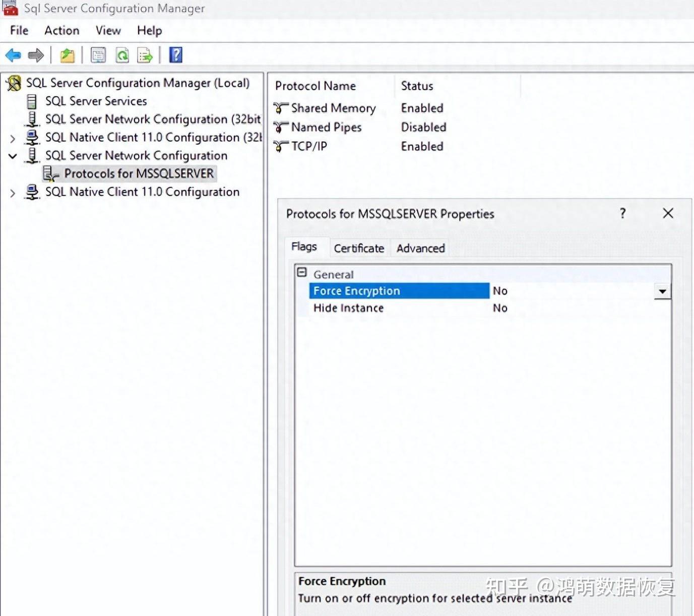The image size is (694, 616).
Task: Collapse the SQL Server Network Configuration node
Action: coord(13,156)
